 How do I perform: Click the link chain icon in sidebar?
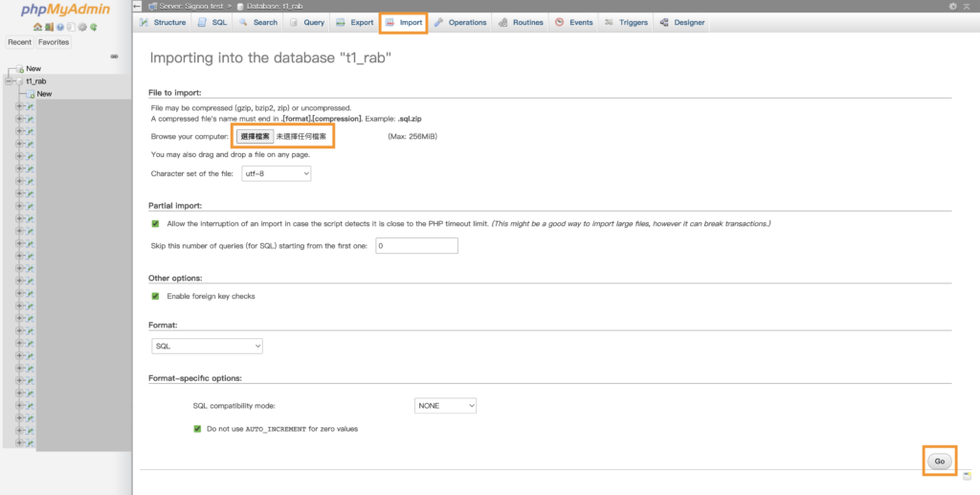pyautogui.click(x=115, y=56)
